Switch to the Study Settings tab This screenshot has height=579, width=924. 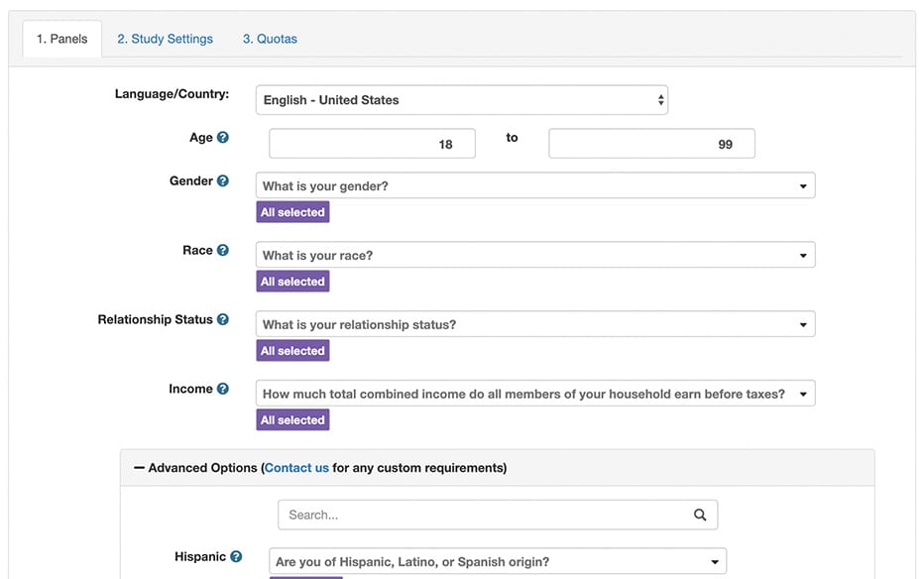[x=165, y=40]
